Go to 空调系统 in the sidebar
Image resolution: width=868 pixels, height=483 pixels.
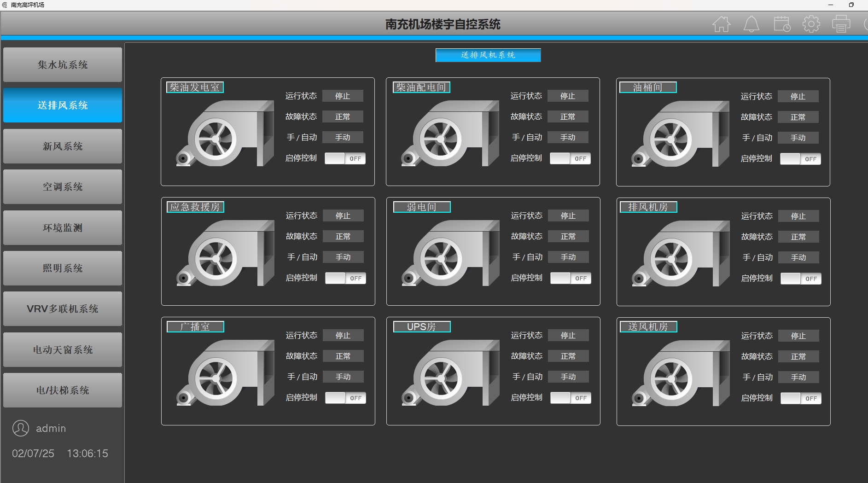63,187
